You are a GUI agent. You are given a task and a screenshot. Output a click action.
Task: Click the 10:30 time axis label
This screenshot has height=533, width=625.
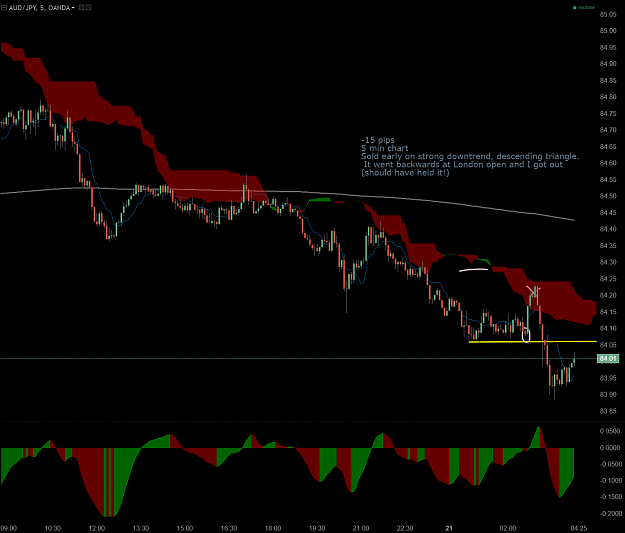pos(53,528)
